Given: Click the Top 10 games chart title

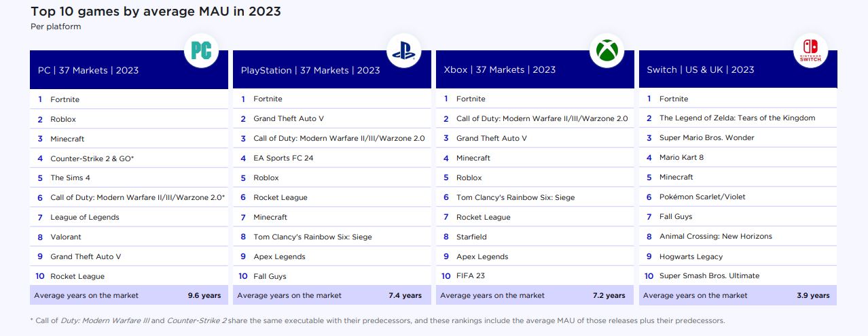Looking at the screenshot, I should point(156,12).
